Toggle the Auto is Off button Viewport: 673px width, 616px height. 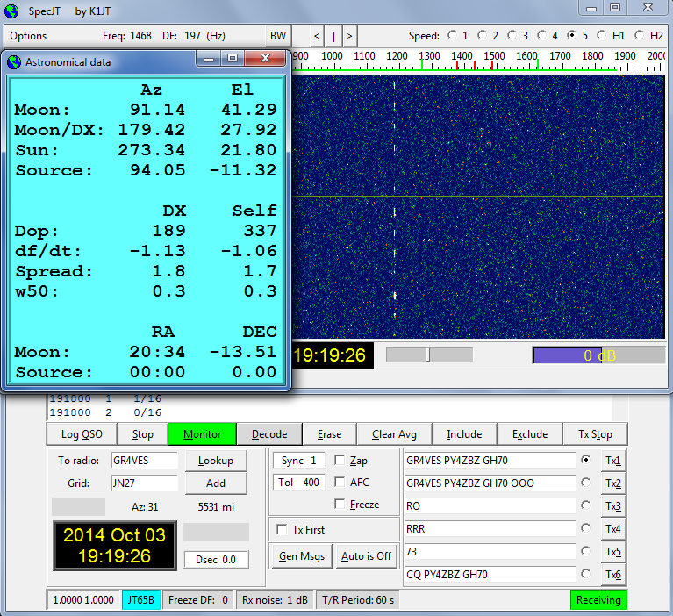pyautogui.click(x=366, y=556)
